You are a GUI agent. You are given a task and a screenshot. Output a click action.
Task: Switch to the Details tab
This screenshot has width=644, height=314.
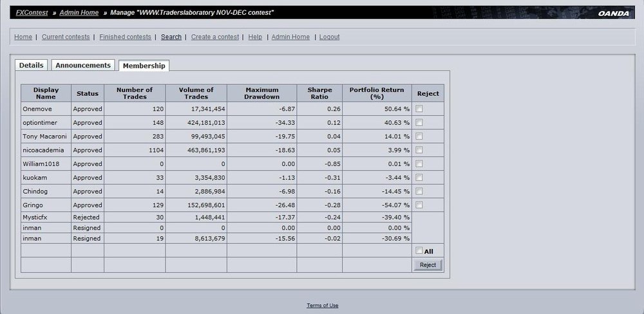coord(31,65)
